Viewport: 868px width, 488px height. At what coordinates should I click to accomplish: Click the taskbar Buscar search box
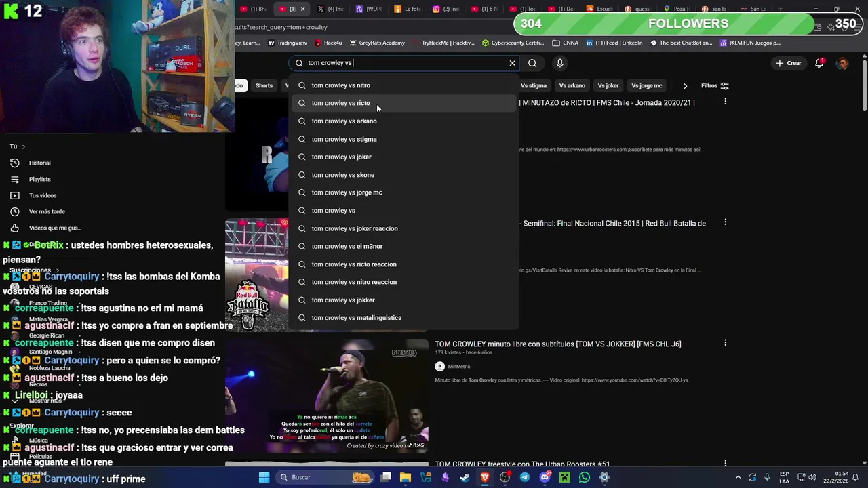[324, 477]
